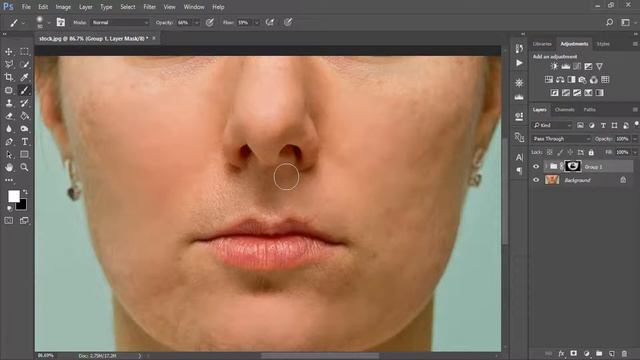Open layer Fill dropdown arrow
The image size is (640, 360).
pyautogui.click(x=635, y=152)
